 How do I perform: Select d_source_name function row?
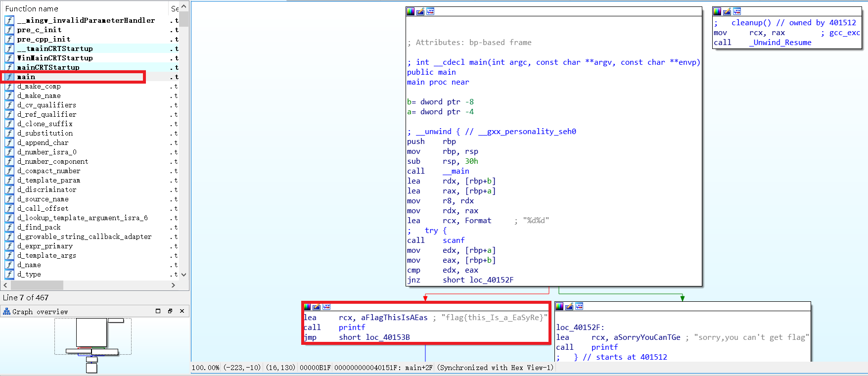[x=91, y=199]
